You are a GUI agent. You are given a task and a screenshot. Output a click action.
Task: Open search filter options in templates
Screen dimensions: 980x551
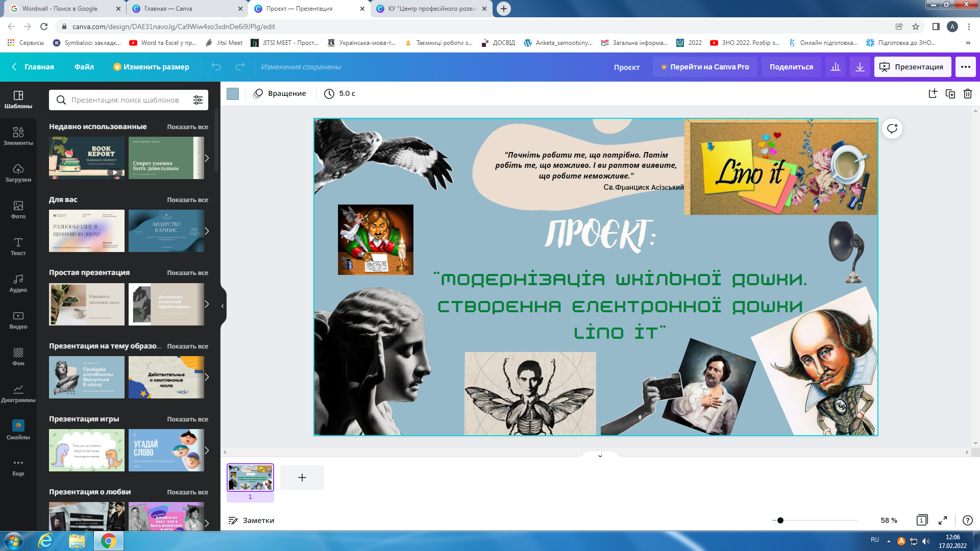[x=198, y=100]
